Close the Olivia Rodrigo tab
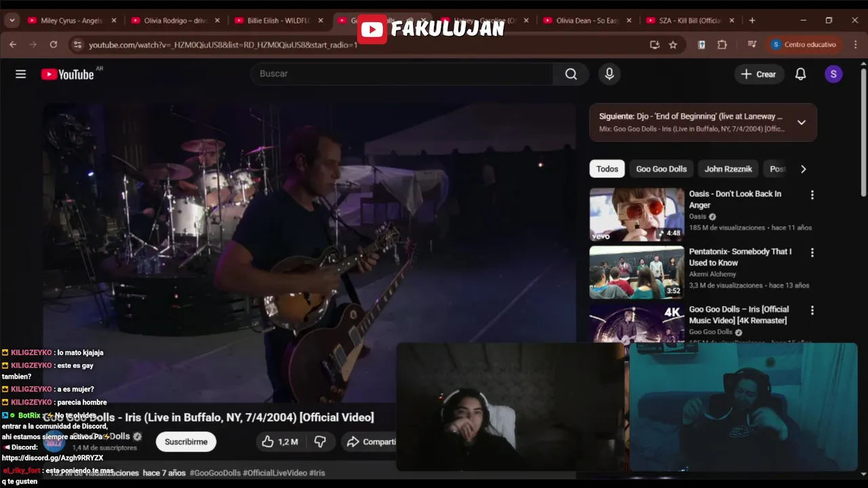The image size is (868, 488). point(217,20)
